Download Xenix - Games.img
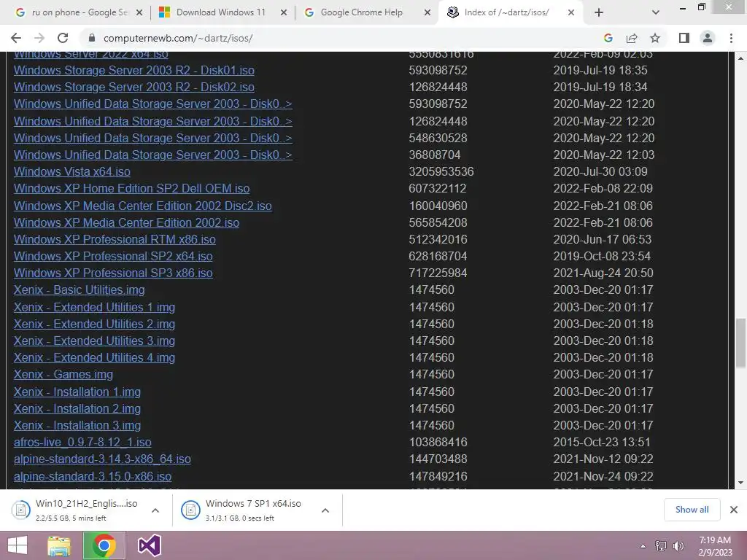The height and width of the screenshot is (560, 747). point(63,374)
